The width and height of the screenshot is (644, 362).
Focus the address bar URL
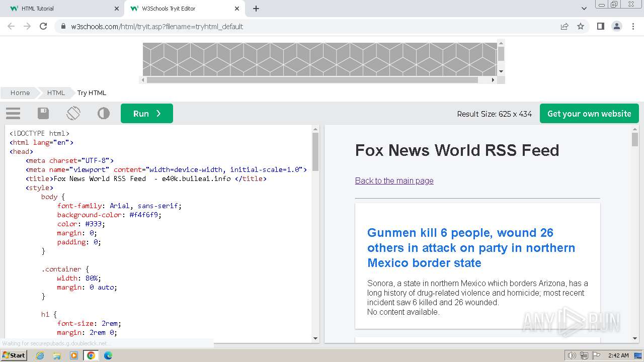point(157,26)
